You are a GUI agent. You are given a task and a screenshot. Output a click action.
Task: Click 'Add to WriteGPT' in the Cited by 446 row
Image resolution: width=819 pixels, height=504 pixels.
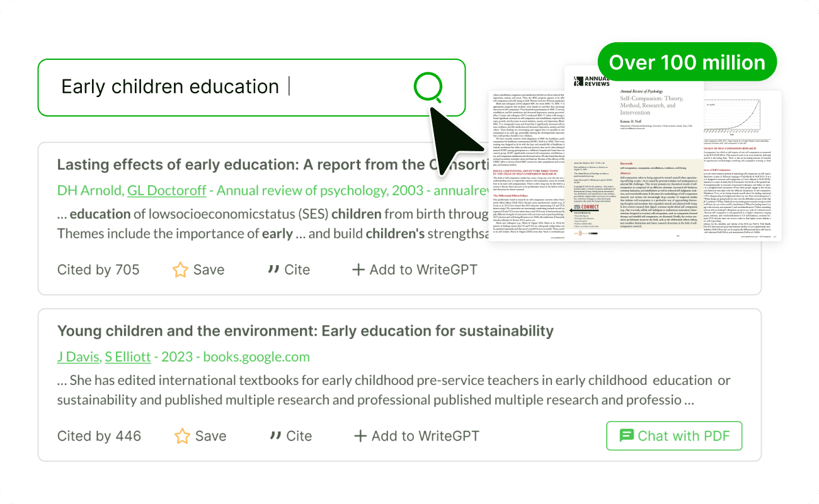click(x=425, y=436)
